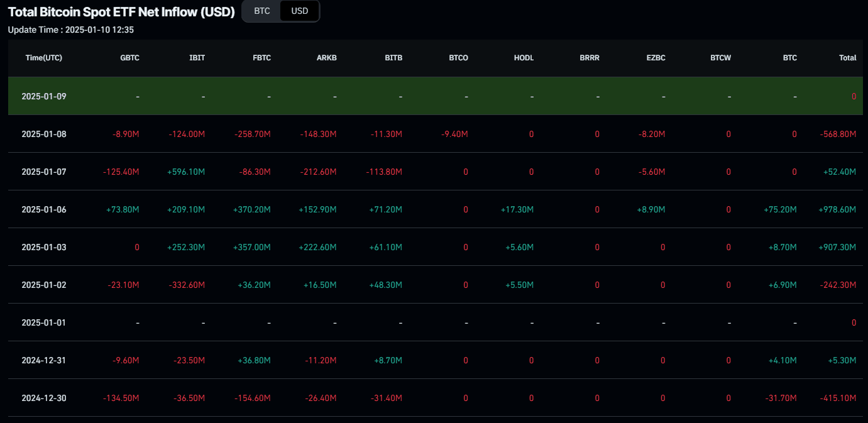Click the -568.80M total value
The height and width of the screenshot is (423, 868).
(x=838, y=134)
